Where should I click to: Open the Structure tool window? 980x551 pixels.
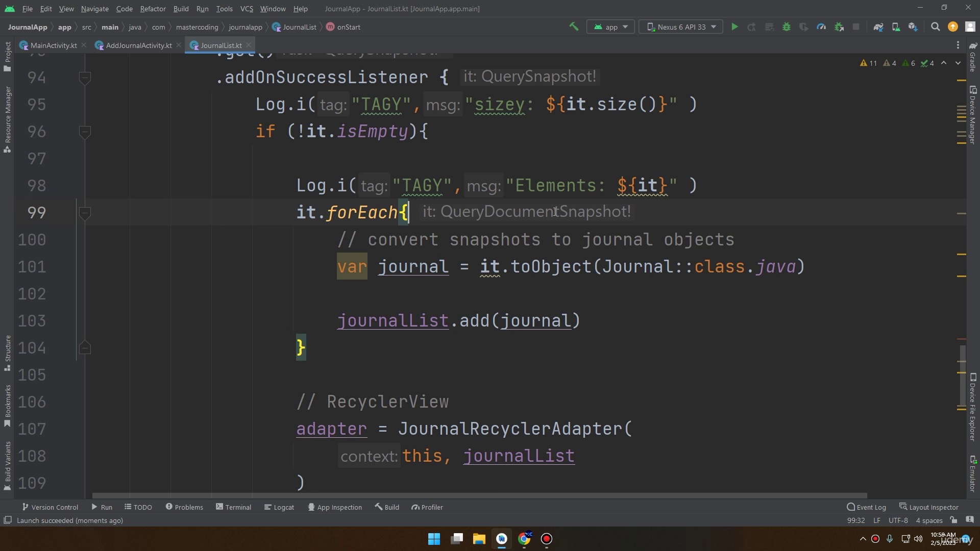click(x=7, y=353)
